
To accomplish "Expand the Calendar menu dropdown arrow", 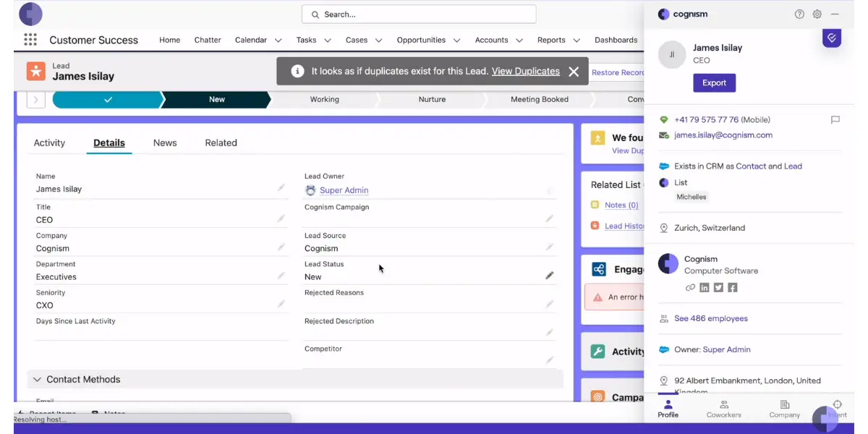I will (x=278, y=41).
